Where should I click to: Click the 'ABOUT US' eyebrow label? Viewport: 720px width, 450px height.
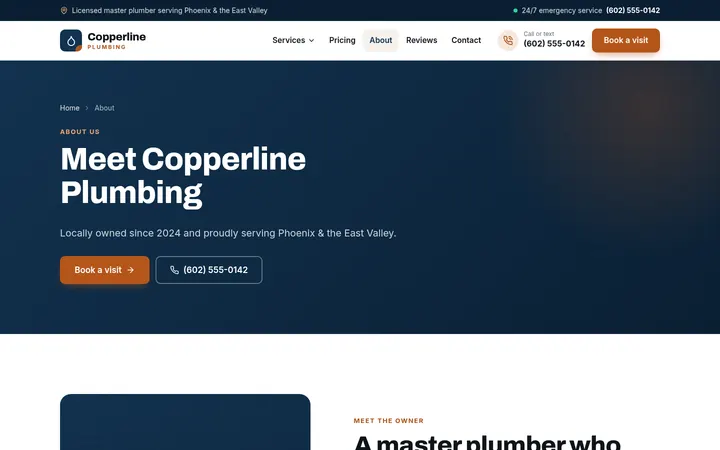point(80,132)
